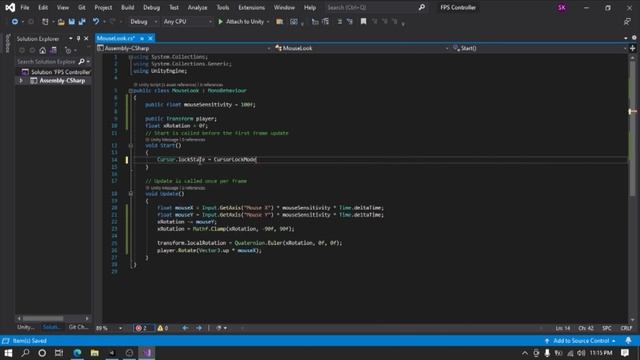The height and width of the screenshot is (360, 640).
Task: Open the notifications bell icon
Action: (629, 341)
